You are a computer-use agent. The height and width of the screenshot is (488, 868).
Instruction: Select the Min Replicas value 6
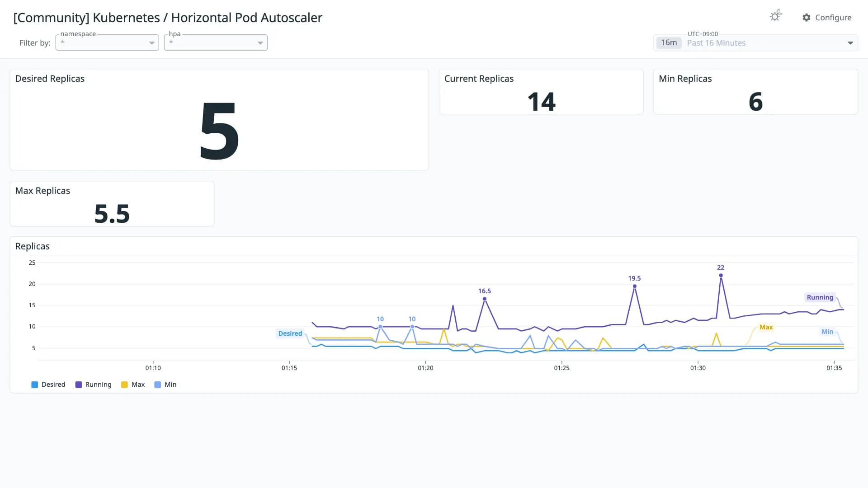pos(755,102)
